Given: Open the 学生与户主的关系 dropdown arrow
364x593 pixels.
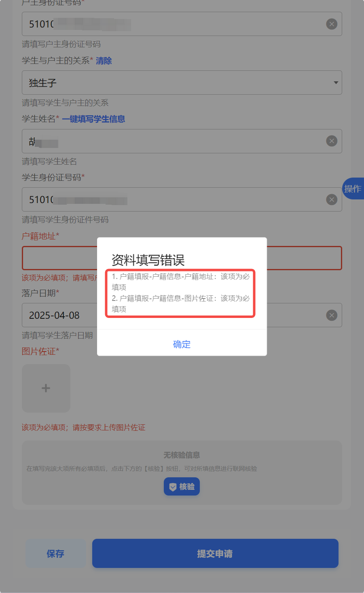Looking at the screenshot, I should point(336,83).
